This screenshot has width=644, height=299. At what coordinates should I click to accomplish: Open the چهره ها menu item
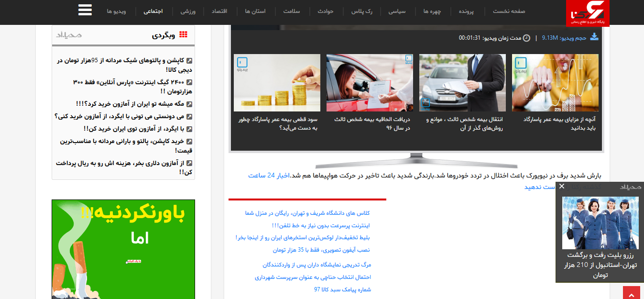click(x=432, y=11)
